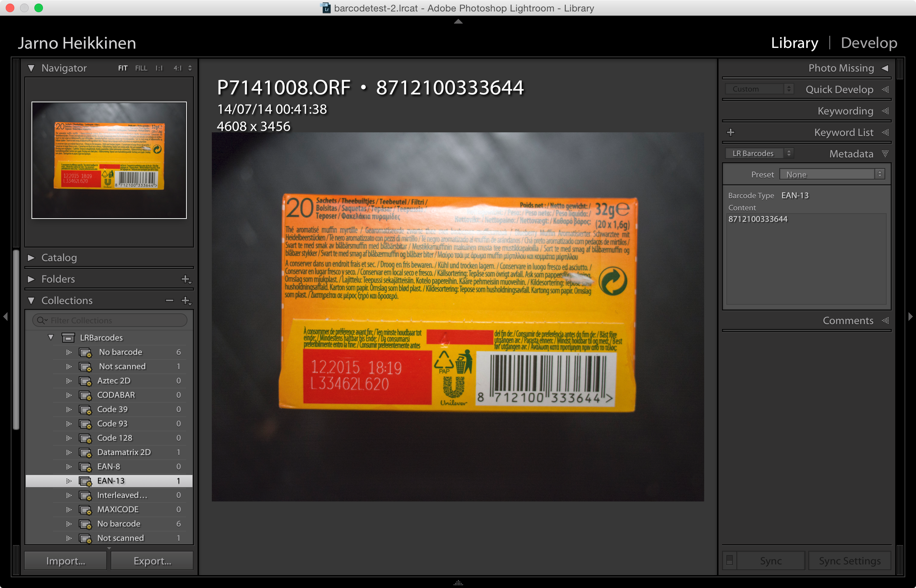The height and width of the screenshot is (588, 916).
Task: Expand the Code 39 collection row arrow
Action: (69, 410)
